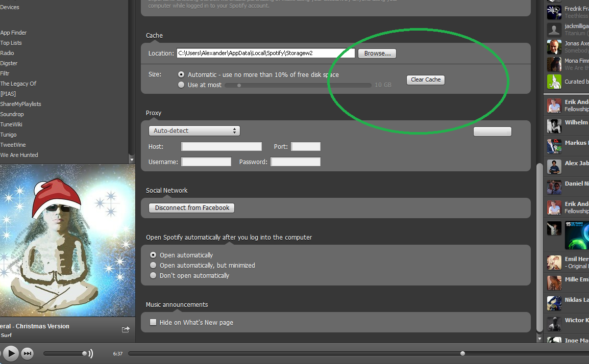Click the proxy Host input field

222,147
